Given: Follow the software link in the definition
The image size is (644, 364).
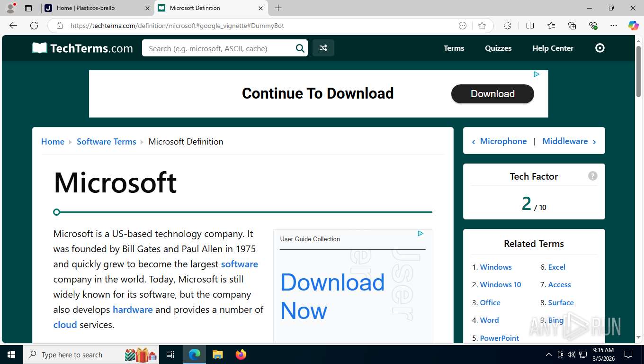Looking at the screenshot, I should click(240, 264).
